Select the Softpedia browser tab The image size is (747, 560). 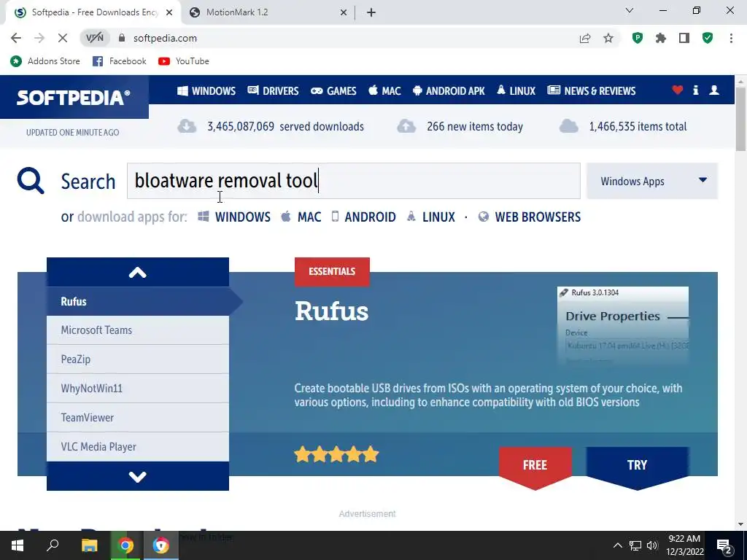coord(93,12)
